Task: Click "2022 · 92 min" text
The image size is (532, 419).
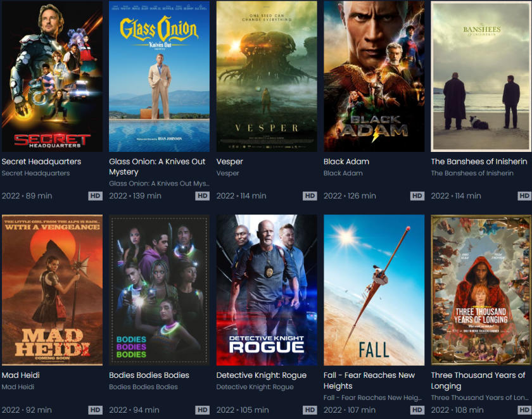Action: click(27, 410)
